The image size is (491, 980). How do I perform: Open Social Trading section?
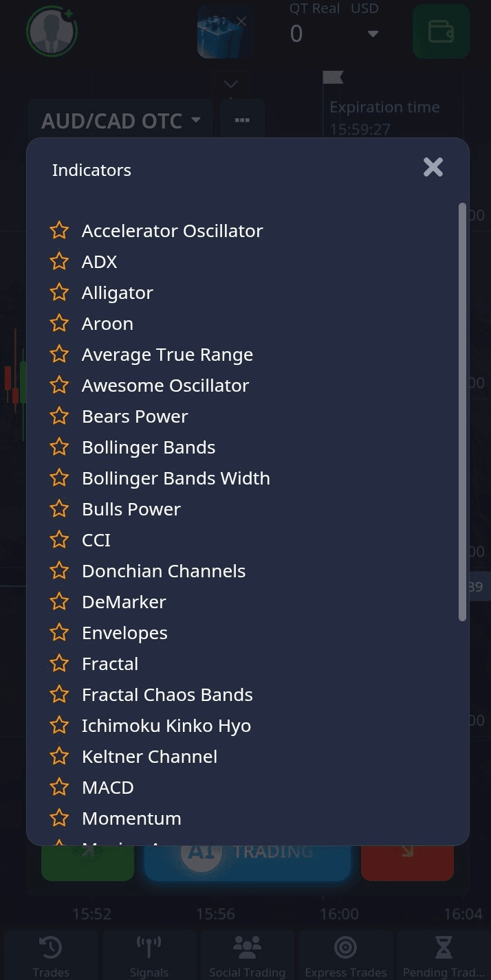(x=247, y=954)
